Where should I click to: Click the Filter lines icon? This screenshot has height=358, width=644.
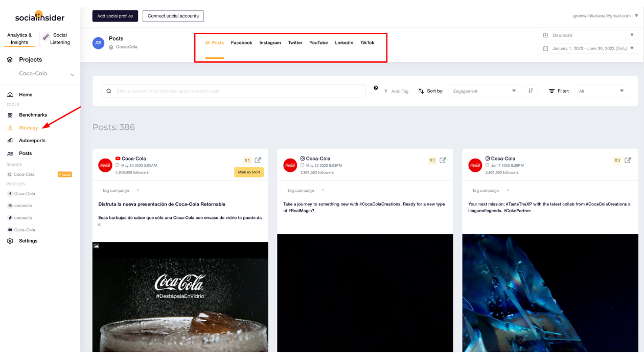[x=551, y=91]
